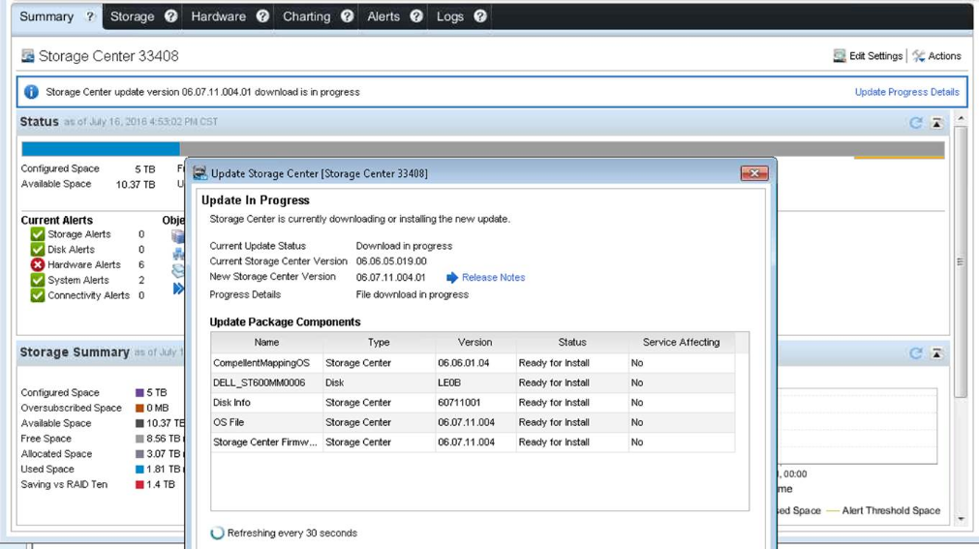
Task: Click the Hardware Alerts label
Action: click(x=83, y=265)
